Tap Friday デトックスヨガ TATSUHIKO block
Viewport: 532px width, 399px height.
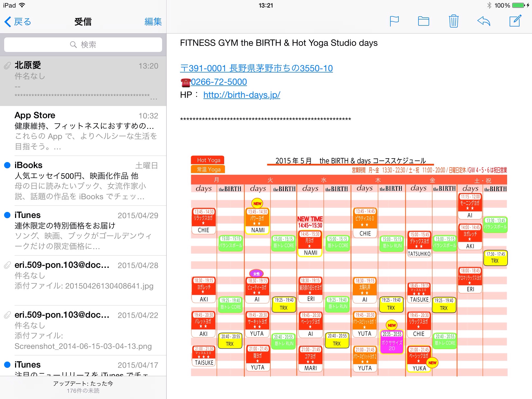(x=419, y=244)
